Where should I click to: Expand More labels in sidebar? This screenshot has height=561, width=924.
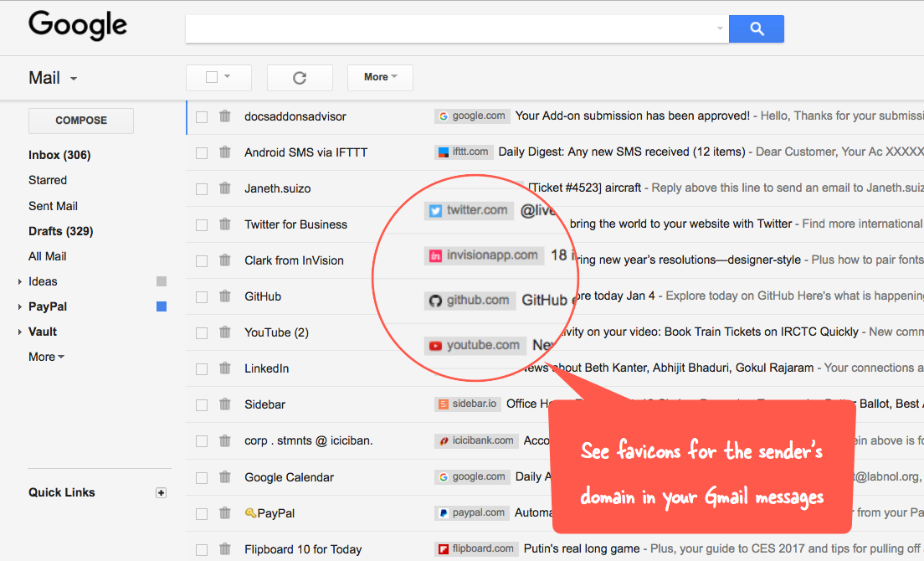click(47, 357)
